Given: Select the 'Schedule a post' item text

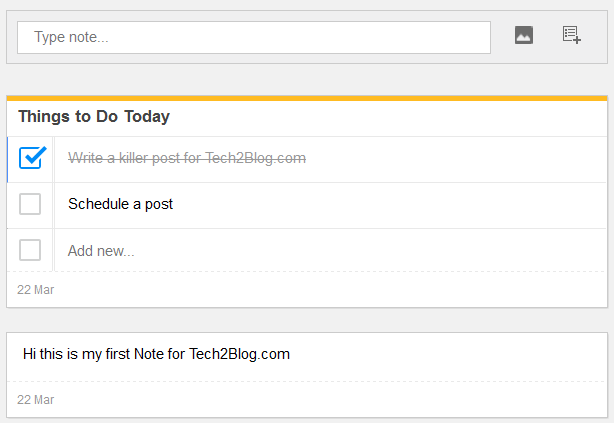Looking at the screenshot, I should click(x=120, y=204).
